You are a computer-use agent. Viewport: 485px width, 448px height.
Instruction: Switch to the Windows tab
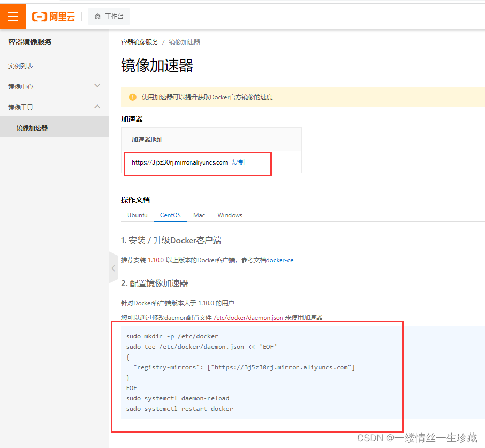[x=230, y=215]
